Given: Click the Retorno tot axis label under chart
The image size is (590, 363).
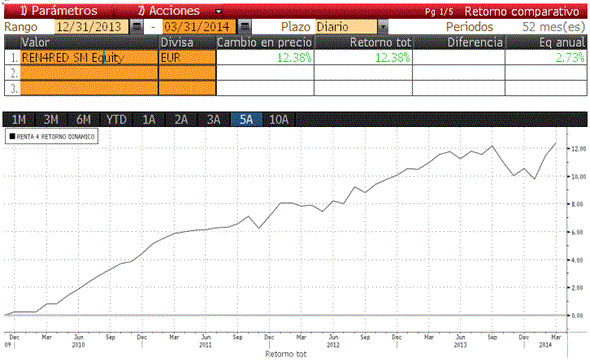Looking at the screenshot, I should point(286,354).
